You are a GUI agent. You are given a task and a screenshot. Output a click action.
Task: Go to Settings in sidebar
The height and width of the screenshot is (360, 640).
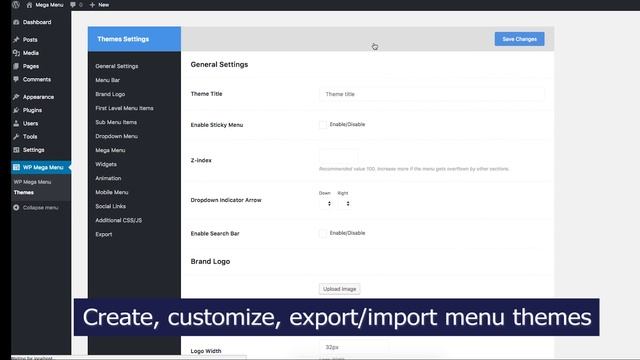tap(33, 150)
